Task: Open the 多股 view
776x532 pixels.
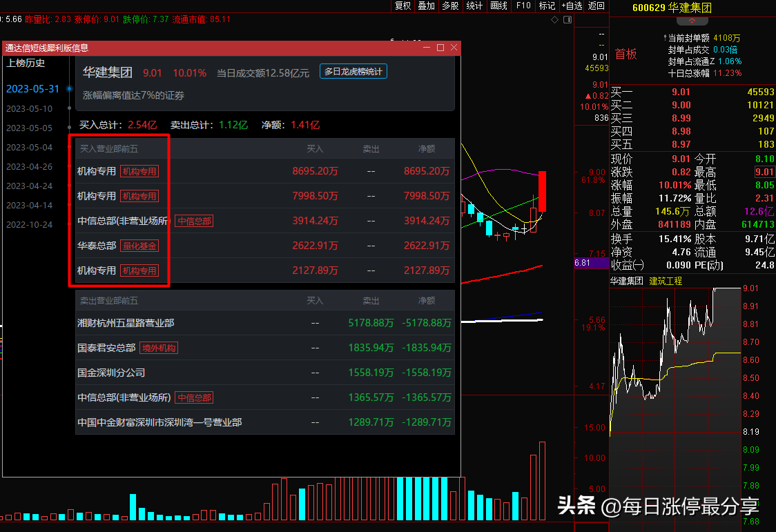Action: click(x=450, y=6)
